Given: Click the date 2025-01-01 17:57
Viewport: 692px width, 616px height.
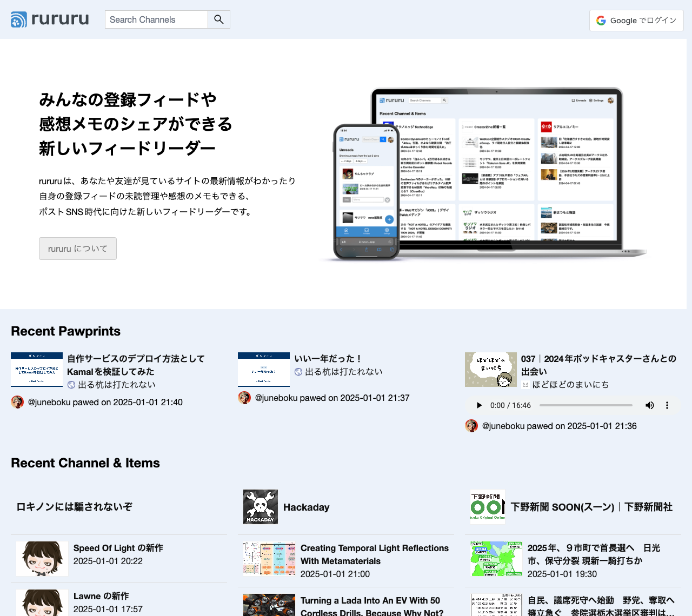Looking at the screenshot, I should [108, 609].
